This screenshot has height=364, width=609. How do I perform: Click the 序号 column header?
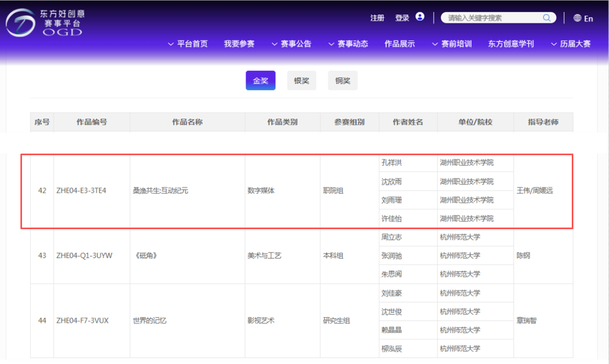coord(42,122)
